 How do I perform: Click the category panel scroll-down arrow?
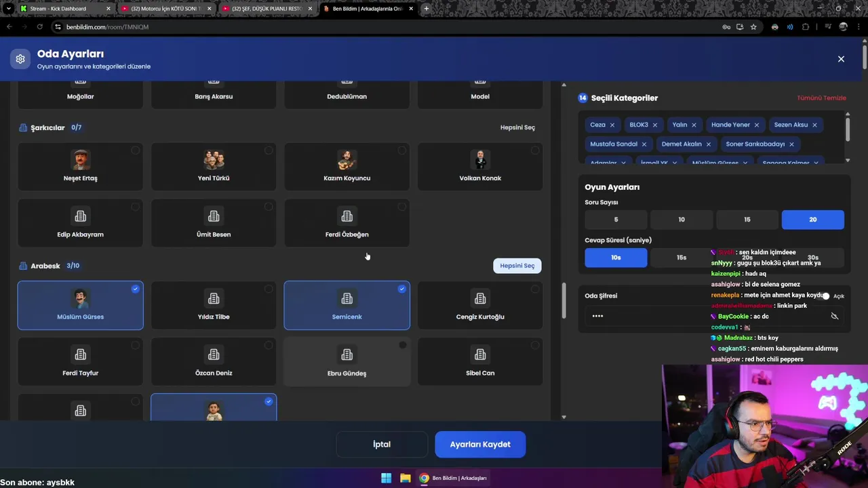tap(564, 417)
